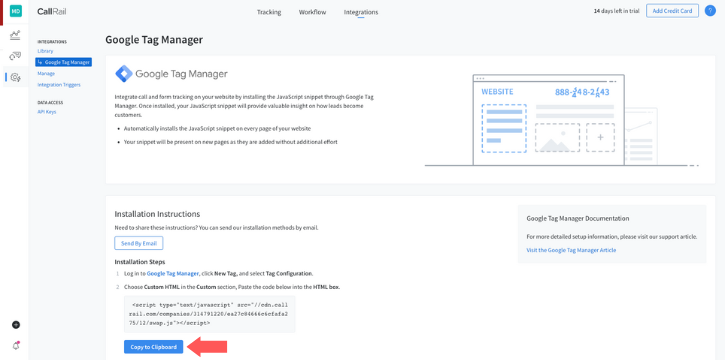Image resolution: width=725 pixels, height=360 pixels.
Task: Click the "14 days left in trial" text
Action: (x=617, y=11)
